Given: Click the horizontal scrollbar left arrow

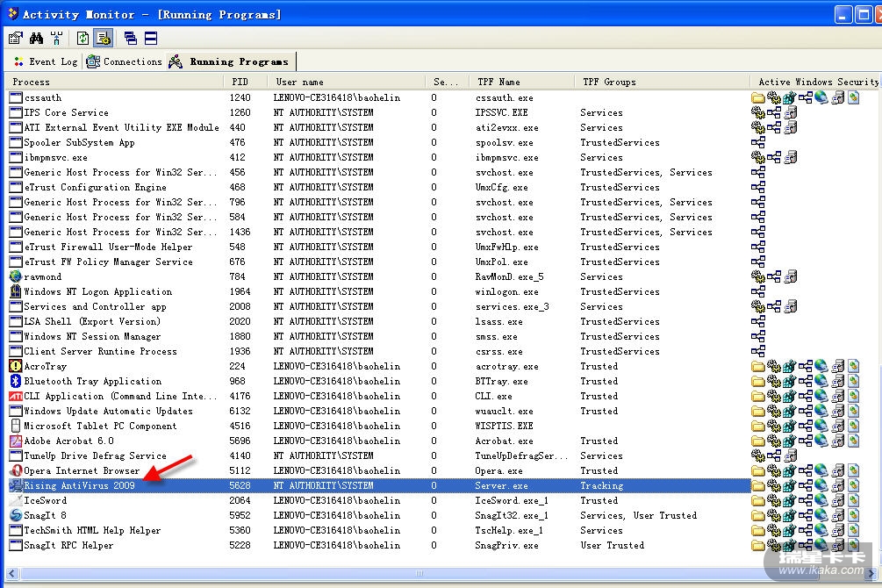Looking at the screenshot, I should point(12,574).
